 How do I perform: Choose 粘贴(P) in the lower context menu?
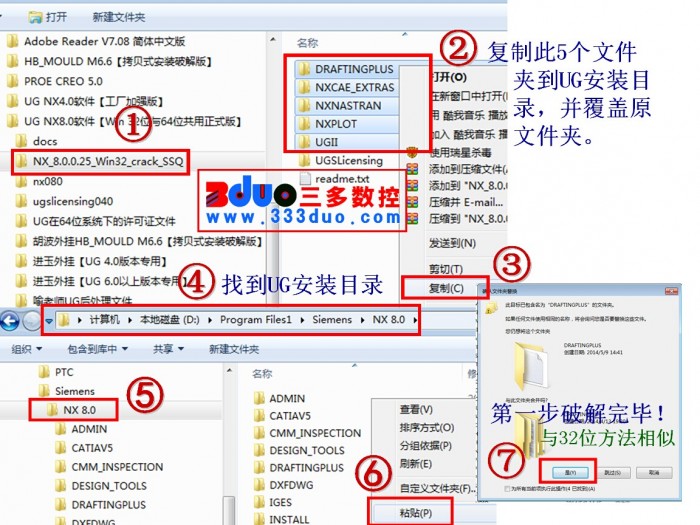coord(416,513)
